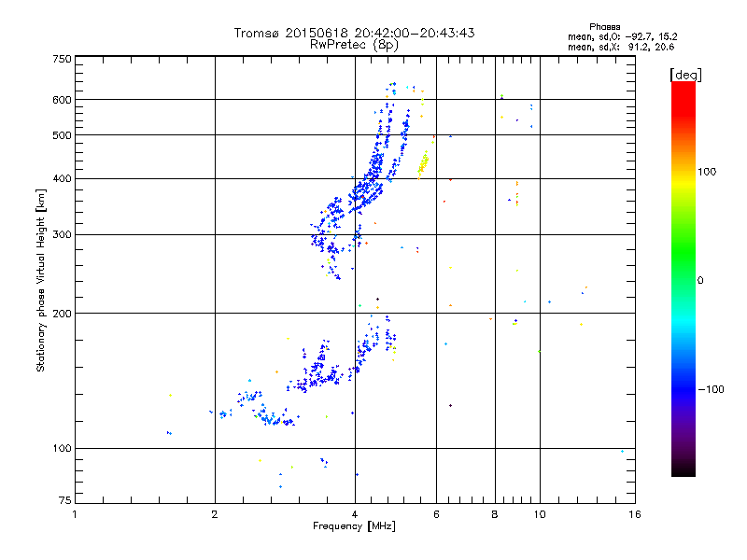Click the green band of the colorbar
Viewport: 747px width, 560px height.
[x=684, y=252]
